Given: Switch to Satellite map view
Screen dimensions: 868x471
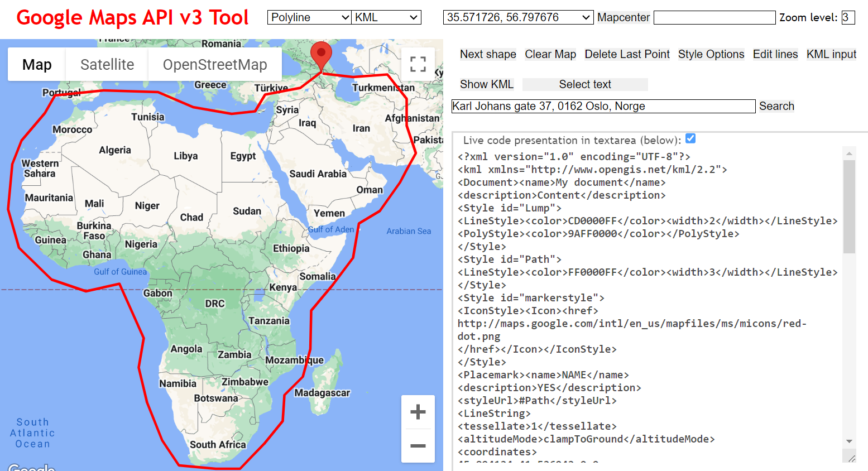Looking at the screenshot, I should point(107,65).
